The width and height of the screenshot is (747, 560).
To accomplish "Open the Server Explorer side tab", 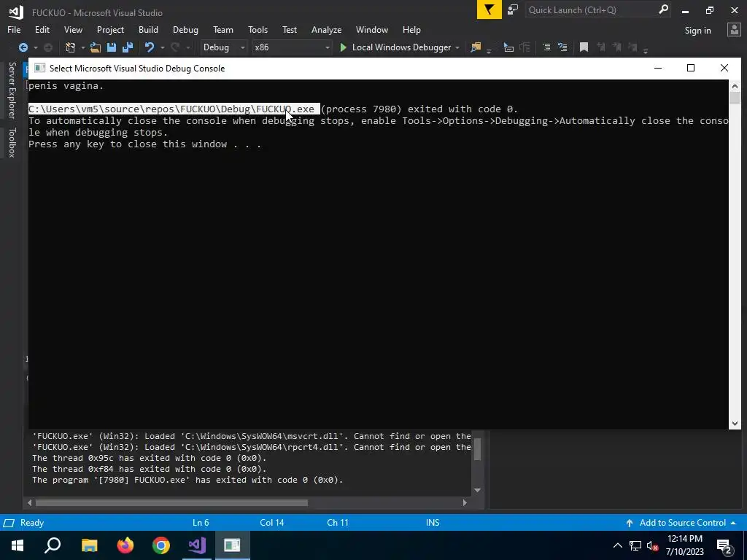I will coord(12,90).
